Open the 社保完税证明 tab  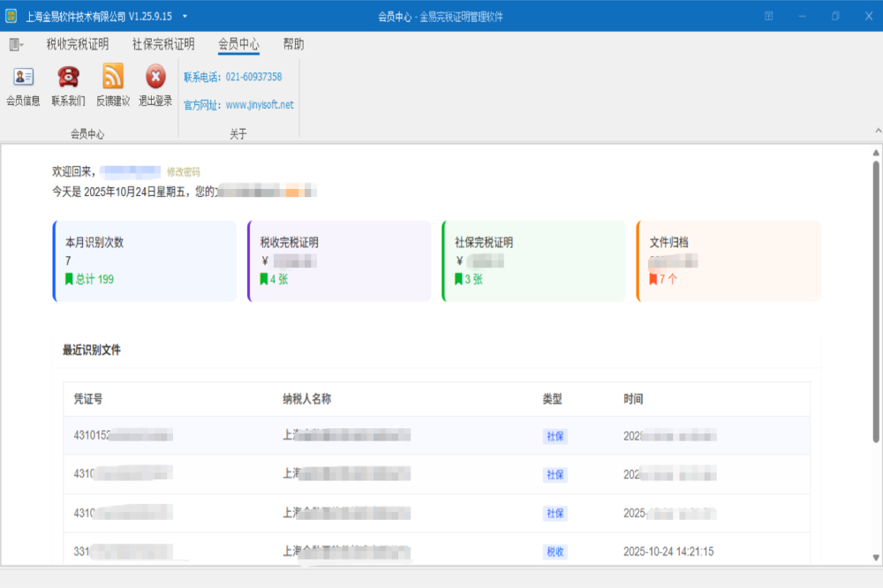click(x=163, y=44)
